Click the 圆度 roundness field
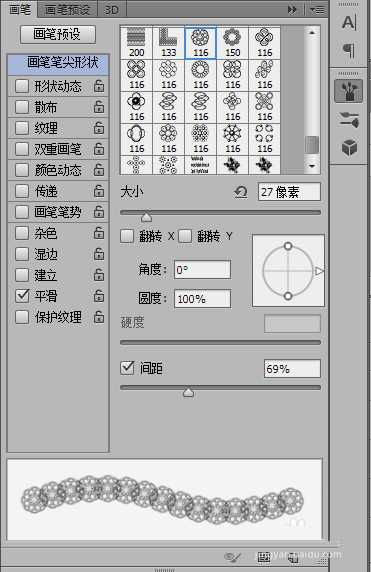Screen dimensions: 371x572 (202, 299)
